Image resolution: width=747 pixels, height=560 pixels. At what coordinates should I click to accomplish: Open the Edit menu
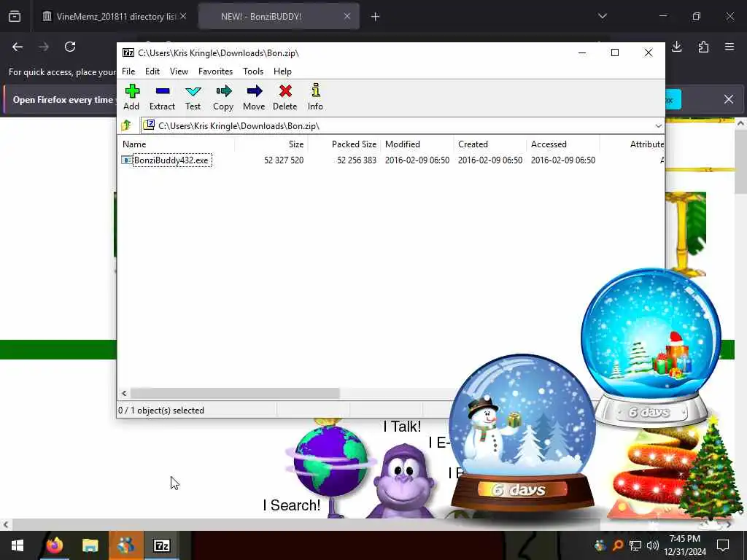(152, 71)
